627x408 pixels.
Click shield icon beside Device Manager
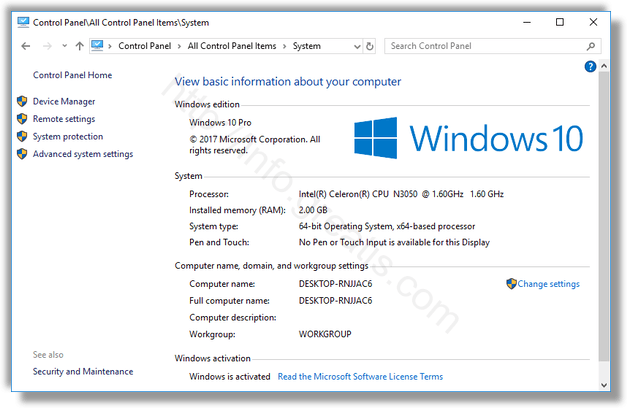pyautogui.click(x=22, y=101)
